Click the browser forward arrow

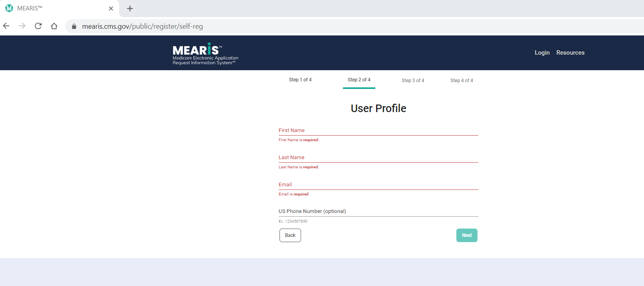click(x=22, y=26)
